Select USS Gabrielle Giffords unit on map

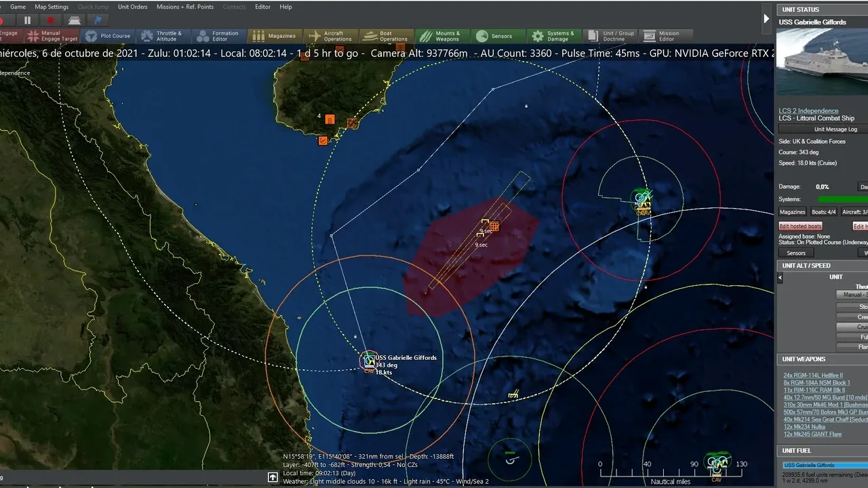(x=368, y=361)
